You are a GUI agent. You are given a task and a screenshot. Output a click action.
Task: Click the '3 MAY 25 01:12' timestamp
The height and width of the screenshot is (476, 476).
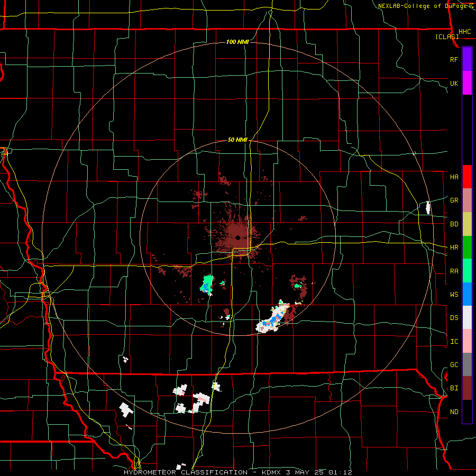click(319, 472)
